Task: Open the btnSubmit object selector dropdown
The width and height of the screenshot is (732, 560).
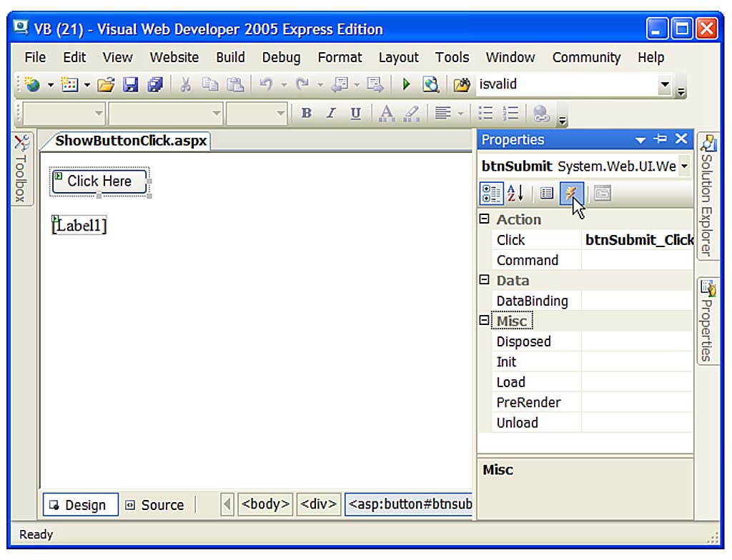Action: coord(684,166)
